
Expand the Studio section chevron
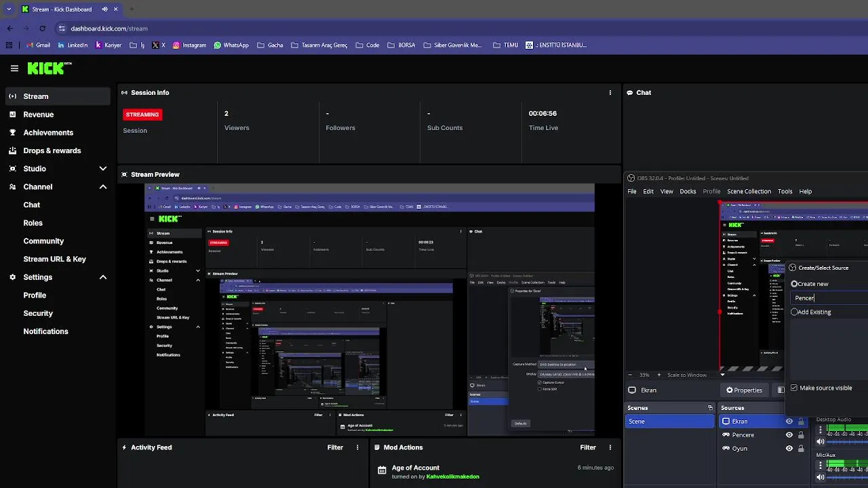tap(103, 169)
